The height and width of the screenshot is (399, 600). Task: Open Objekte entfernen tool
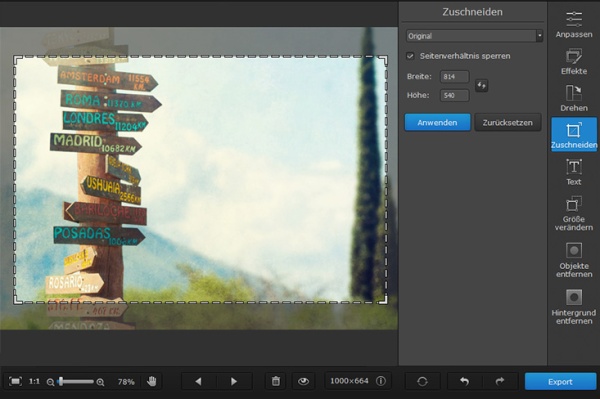click(574, 260)
